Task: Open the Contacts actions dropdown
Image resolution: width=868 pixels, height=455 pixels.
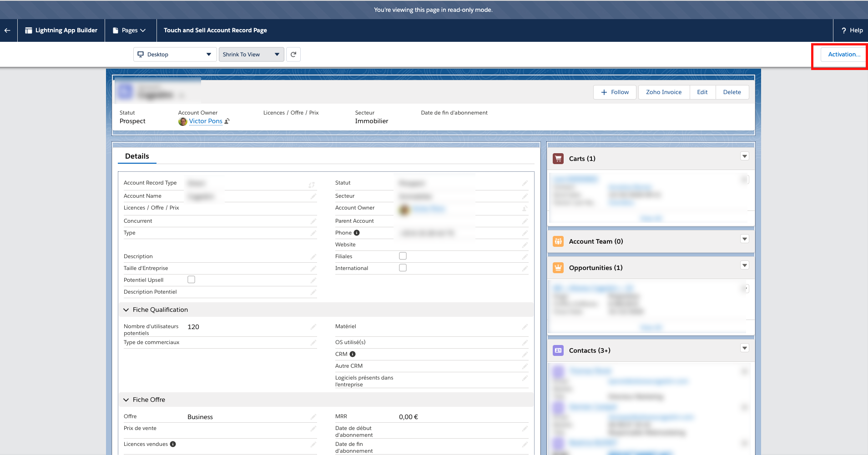Action: (745, 348)
